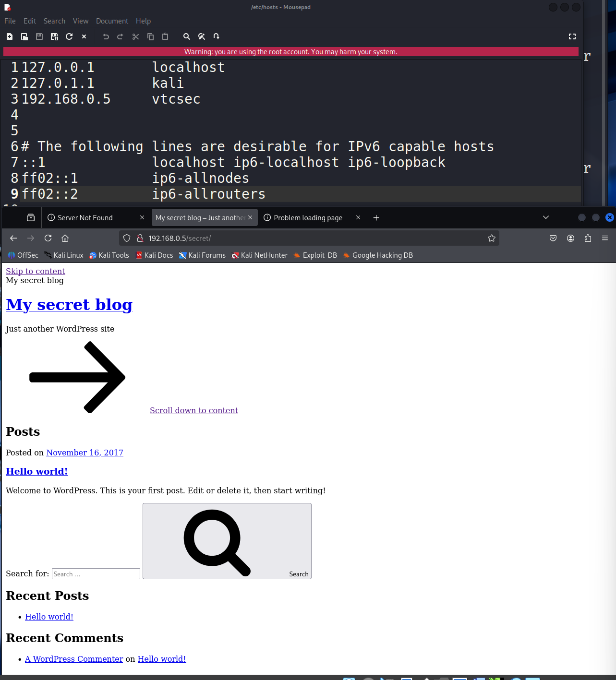Open the A WordPress Commenter link
This screenshot has height=680, width=616.
(74, 659)
